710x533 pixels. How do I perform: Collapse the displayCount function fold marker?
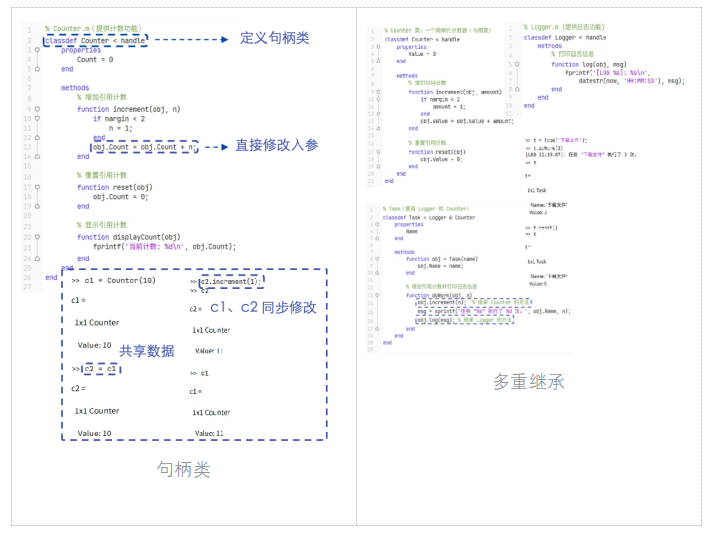coord(37,236)
